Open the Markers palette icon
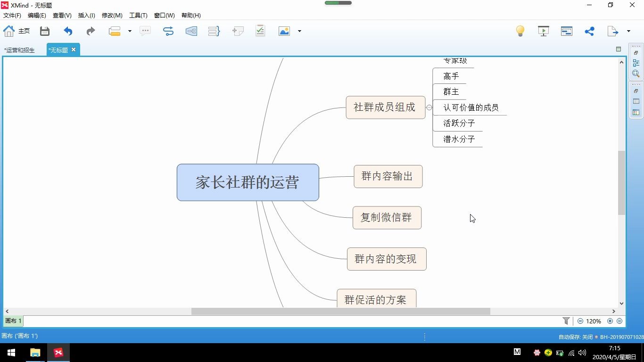644x362 pixels. point(636,112)
